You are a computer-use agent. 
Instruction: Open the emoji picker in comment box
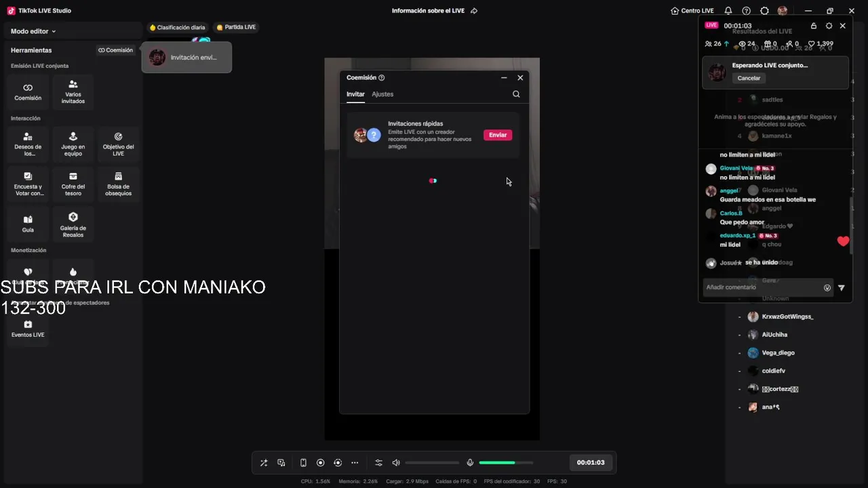pyautogui.click(x=827, y=288)
